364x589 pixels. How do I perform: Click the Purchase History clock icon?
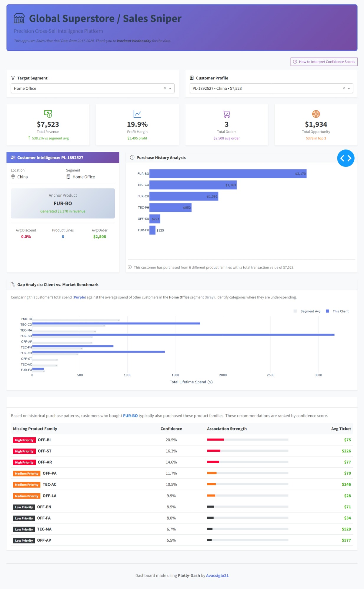point(132,157)
